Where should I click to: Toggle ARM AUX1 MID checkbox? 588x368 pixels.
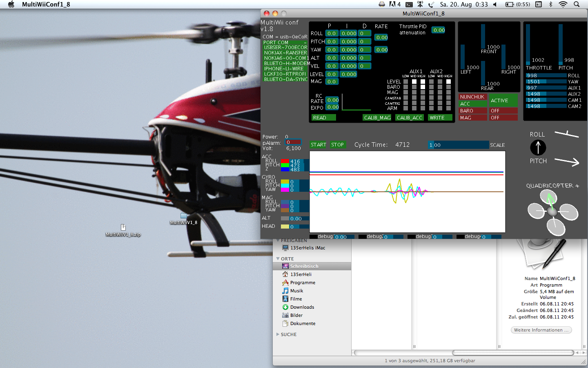414,108
